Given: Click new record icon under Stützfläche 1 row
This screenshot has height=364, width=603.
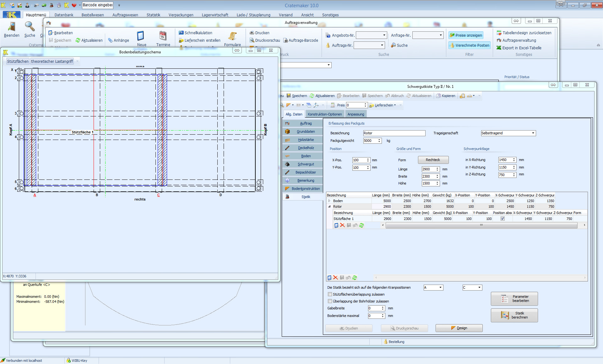Looking at the screenshot, I should [336, 225].
